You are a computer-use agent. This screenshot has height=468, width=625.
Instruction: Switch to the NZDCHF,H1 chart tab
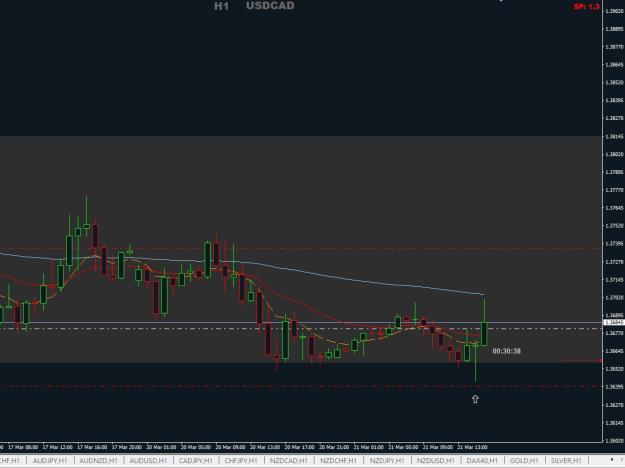pyautogui.click(x=338, y=460)
